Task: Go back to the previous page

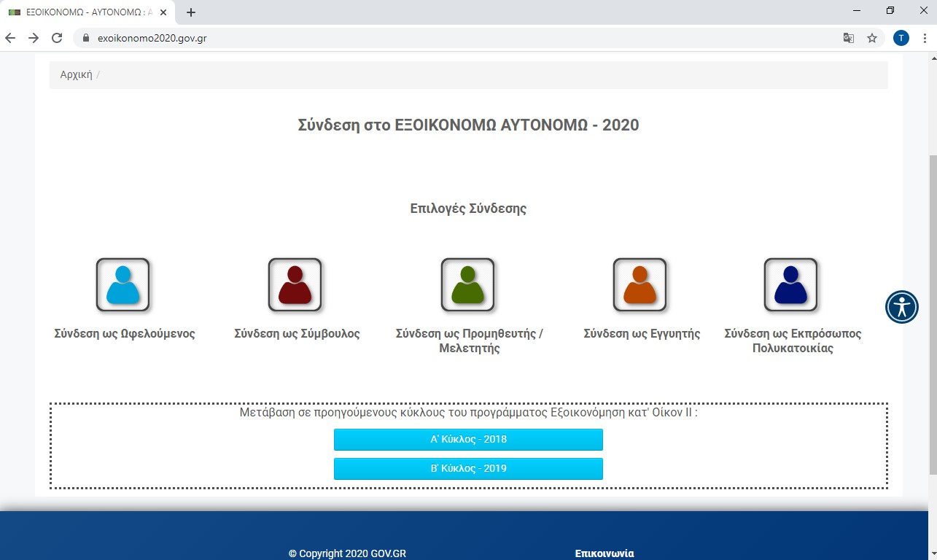Action: pos(10,38)
